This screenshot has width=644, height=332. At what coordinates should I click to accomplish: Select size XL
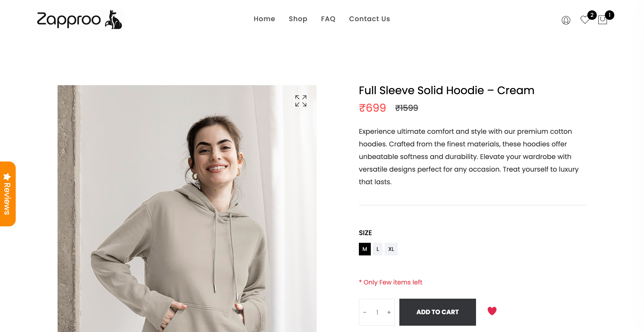click(391, 249)
